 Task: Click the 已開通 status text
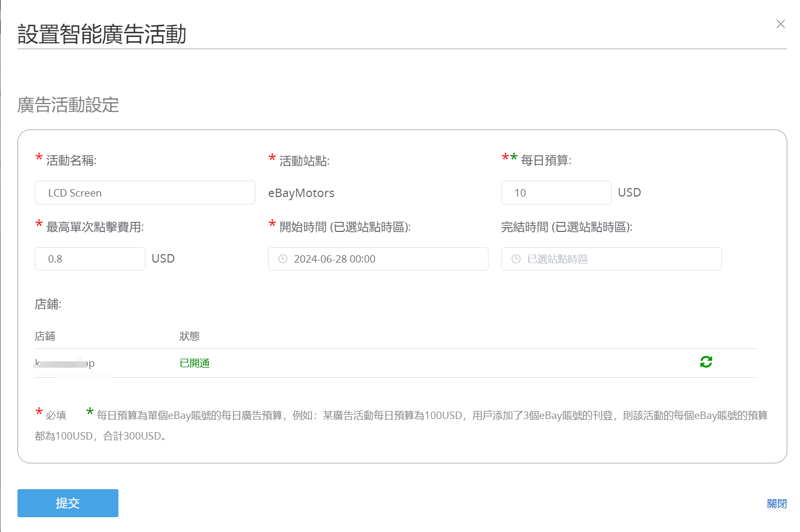click(195, 363)
